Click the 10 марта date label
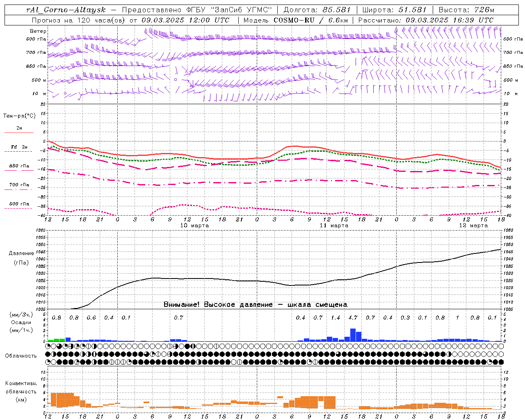 194,226
